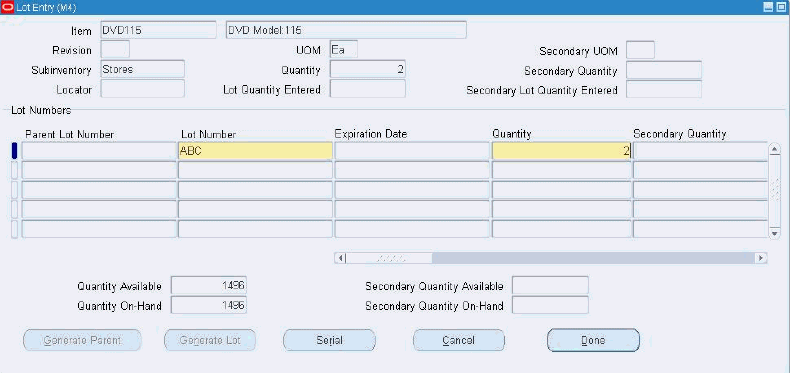790x373 pixels.
Task: Focus the Revision field
Action: click(115, 50)
